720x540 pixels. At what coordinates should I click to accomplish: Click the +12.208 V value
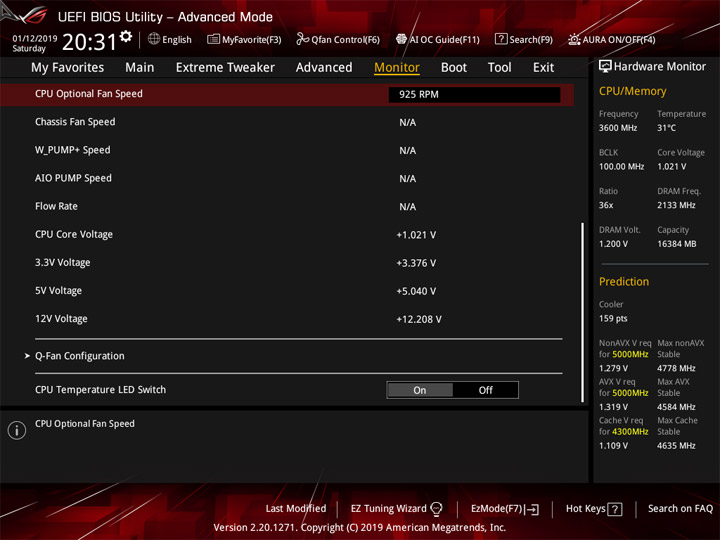point(419,319)
